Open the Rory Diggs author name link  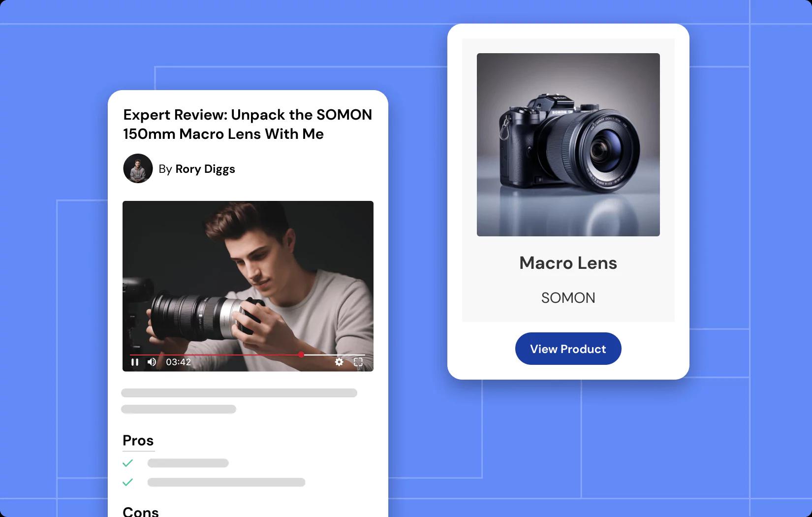[x=205, y=169]
